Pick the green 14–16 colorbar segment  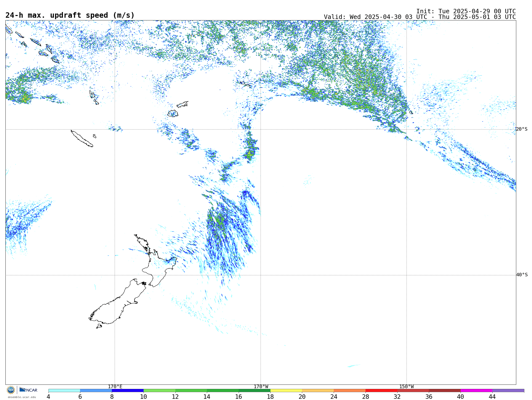pos(223,391)
